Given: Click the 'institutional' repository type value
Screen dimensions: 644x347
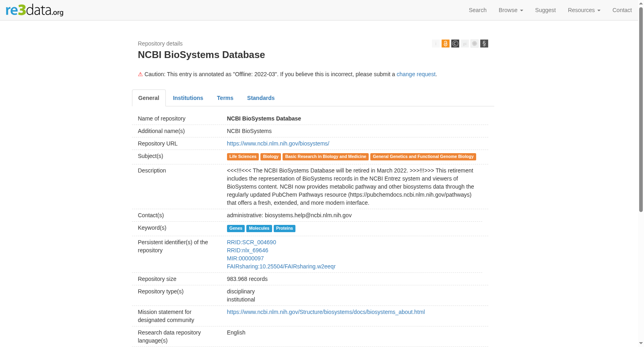Looking at the screenshot, I should pyautogui.click(x=241, y=299).
